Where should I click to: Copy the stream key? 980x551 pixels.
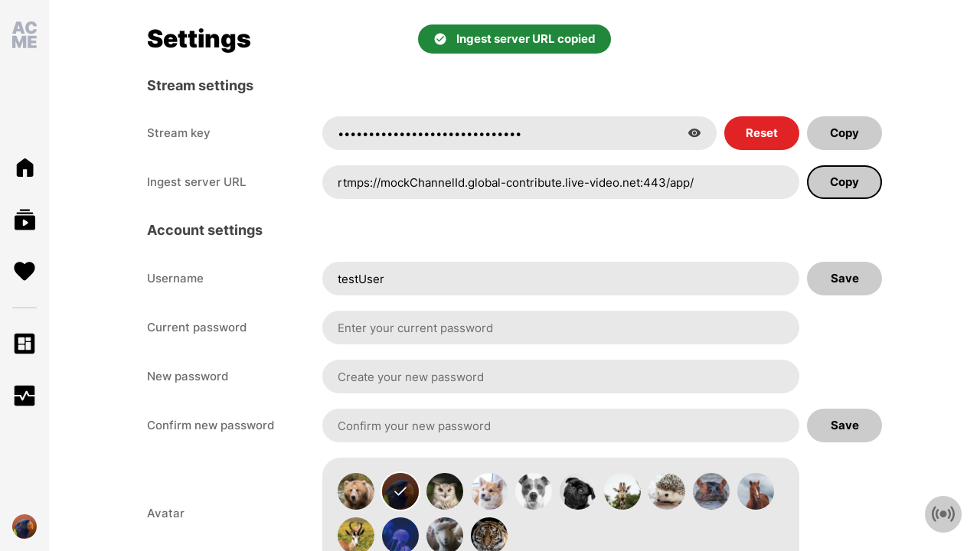(844, 133)
